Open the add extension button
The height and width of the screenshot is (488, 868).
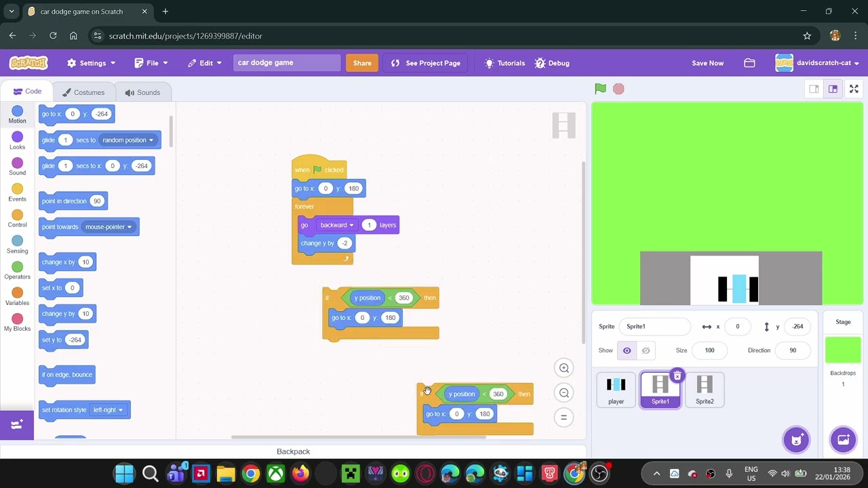pos(17,425)
